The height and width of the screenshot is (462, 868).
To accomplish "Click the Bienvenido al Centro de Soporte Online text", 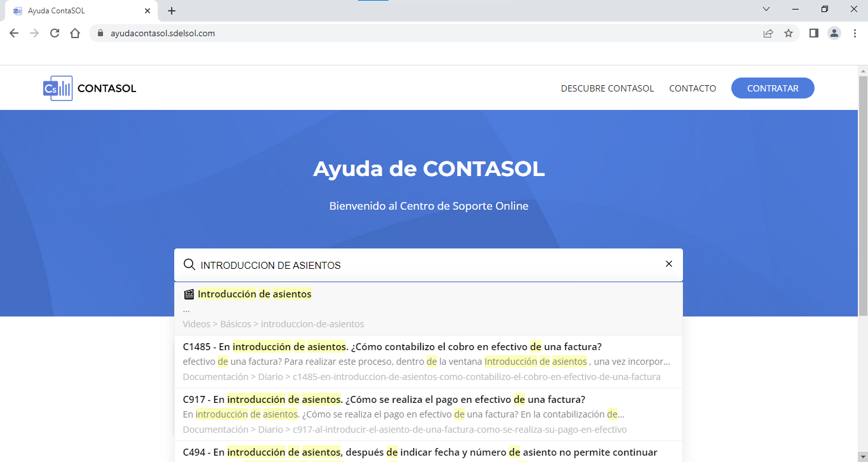I will [429, 206].
